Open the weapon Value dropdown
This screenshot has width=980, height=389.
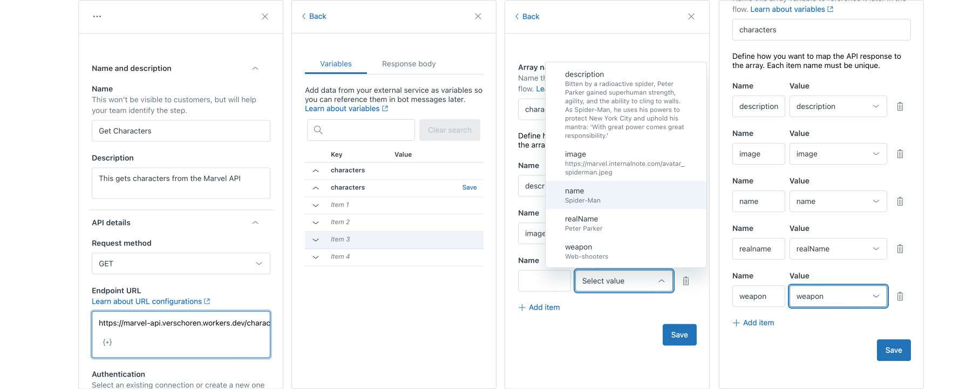(838, 296)
